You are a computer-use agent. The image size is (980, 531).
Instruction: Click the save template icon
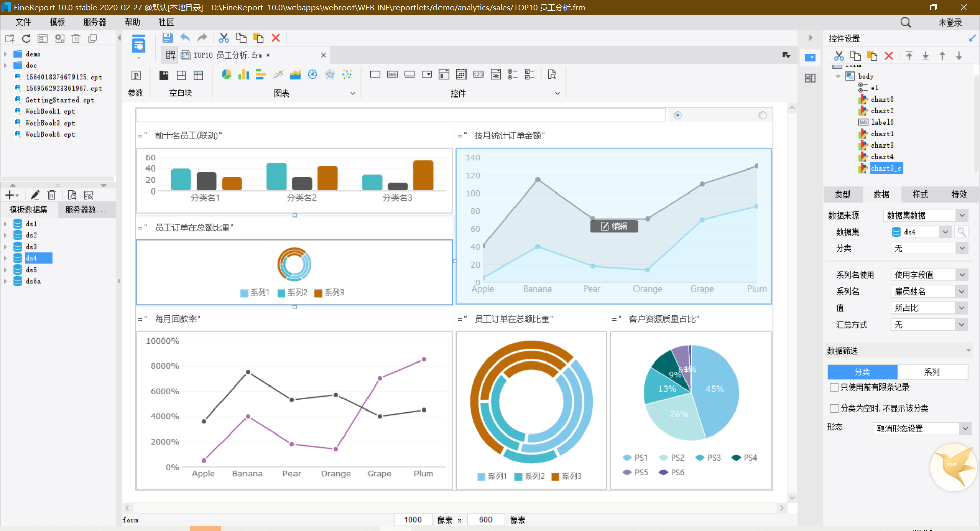click(167, 38)
